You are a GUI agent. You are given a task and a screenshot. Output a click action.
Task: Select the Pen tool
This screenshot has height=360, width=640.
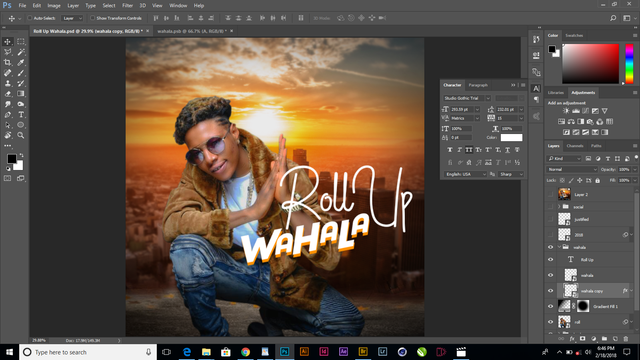(8, 115)
